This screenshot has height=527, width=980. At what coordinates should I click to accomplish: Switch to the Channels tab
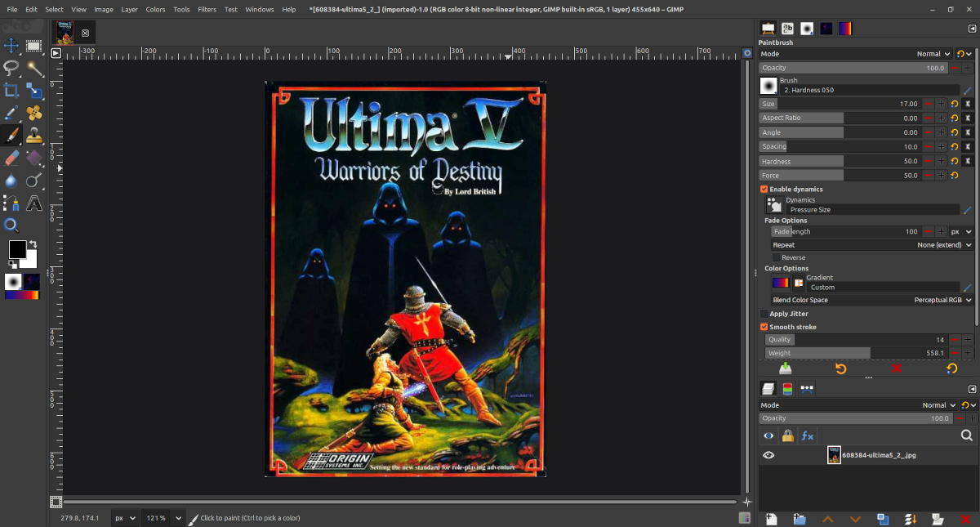[x=787, y=389]
